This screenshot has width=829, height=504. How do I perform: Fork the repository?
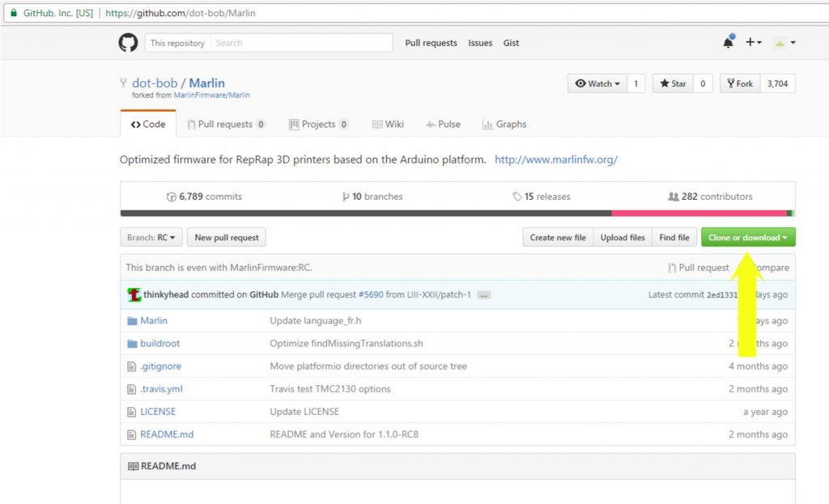(x=740, y=83)
